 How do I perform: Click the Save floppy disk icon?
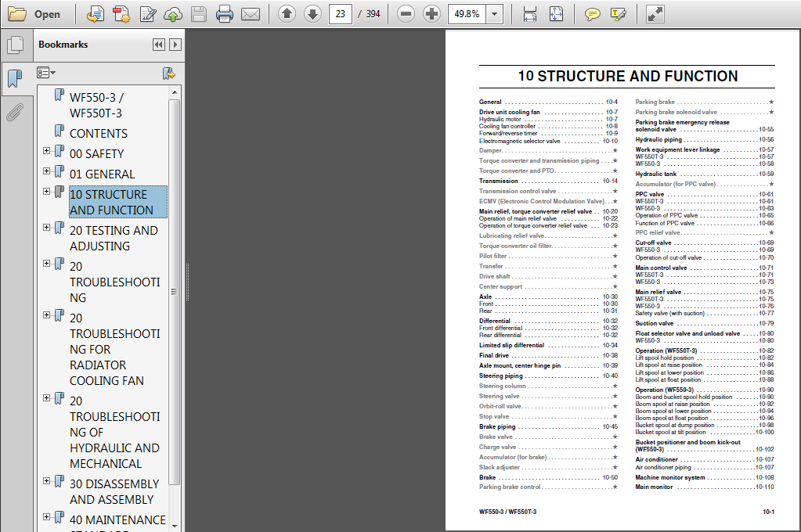pyautogui.click(x=199, y=14)
